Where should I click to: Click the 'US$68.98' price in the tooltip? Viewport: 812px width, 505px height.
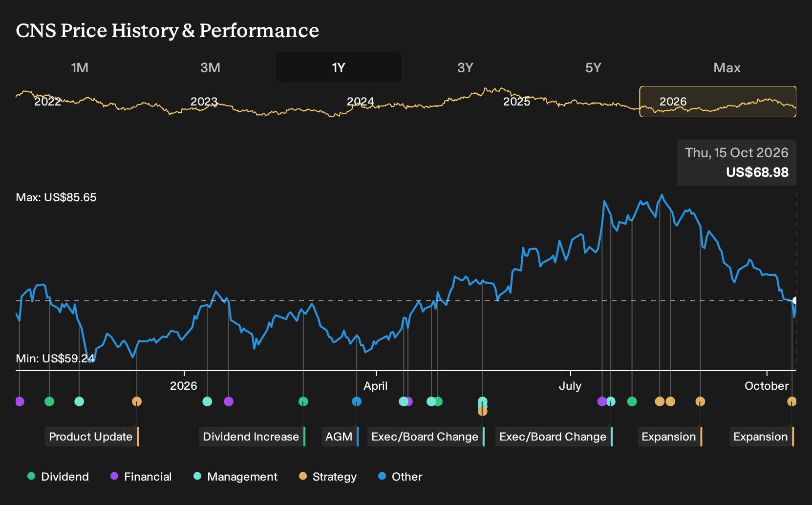pyautogui.click(x=757, y=172)
